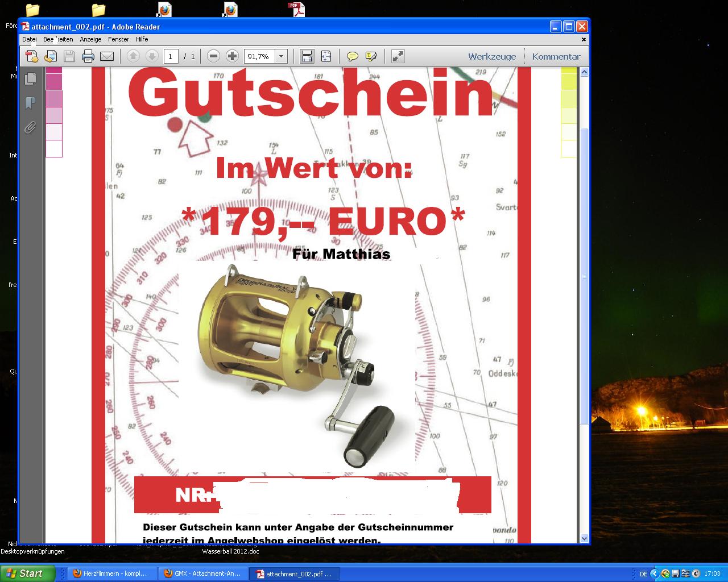
Task: Click attachment_002.pdf taskbar button
Action: pyautogui.click(x=295, y=573)
